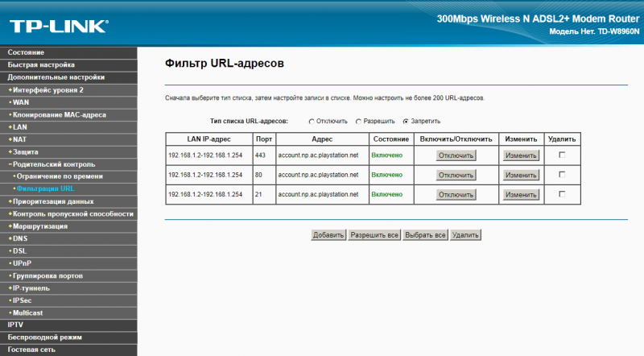This screenshot has width=644, height=356.
Task: Click the Разрешить все button
Action: (x=374, y=235)
